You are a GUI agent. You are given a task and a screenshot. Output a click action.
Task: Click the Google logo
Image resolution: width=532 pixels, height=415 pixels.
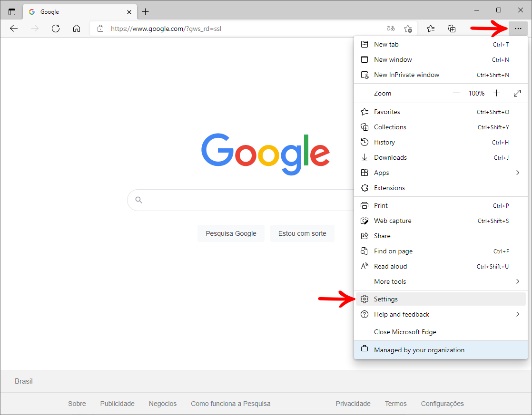click(x=266, y=154)
